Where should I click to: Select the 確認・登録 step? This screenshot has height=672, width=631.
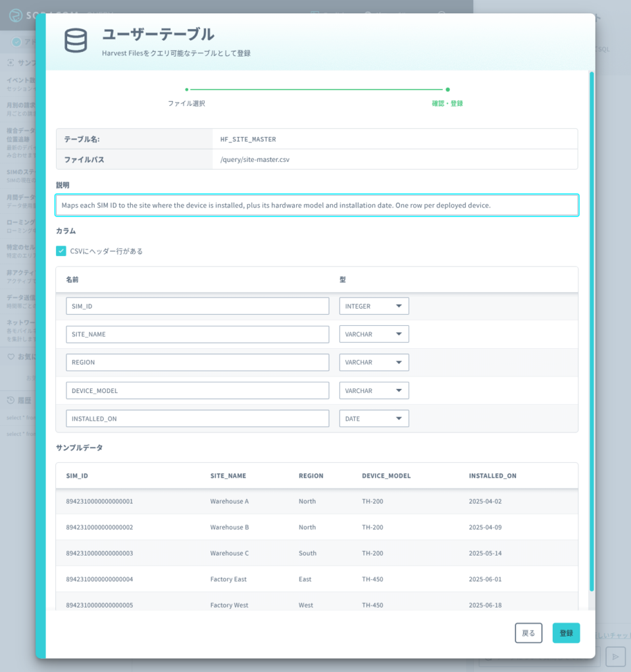point(447,103)
